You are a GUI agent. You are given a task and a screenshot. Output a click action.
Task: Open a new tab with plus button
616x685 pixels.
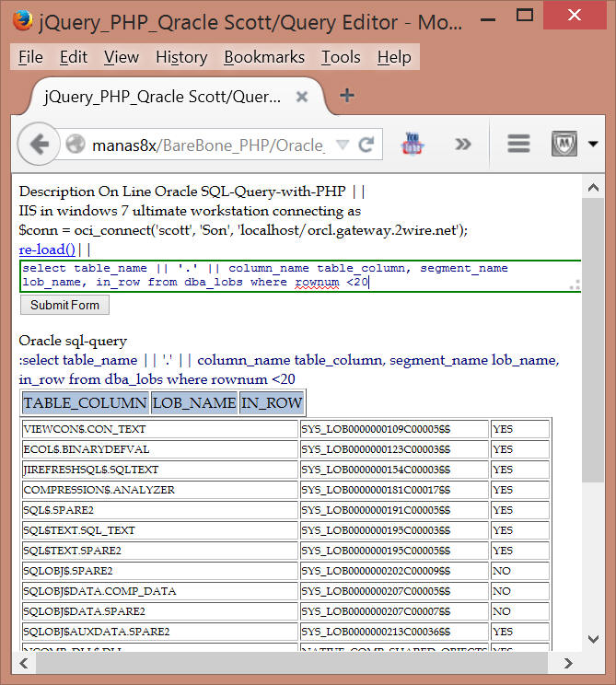click(x=347, y=95)
